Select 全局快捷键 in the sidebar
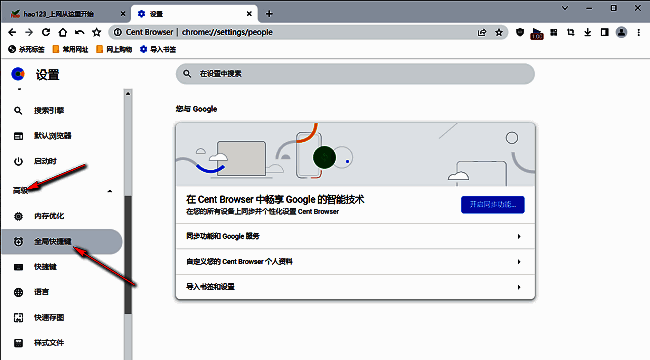This screenshot has width=650, height=360. [62, 241]
